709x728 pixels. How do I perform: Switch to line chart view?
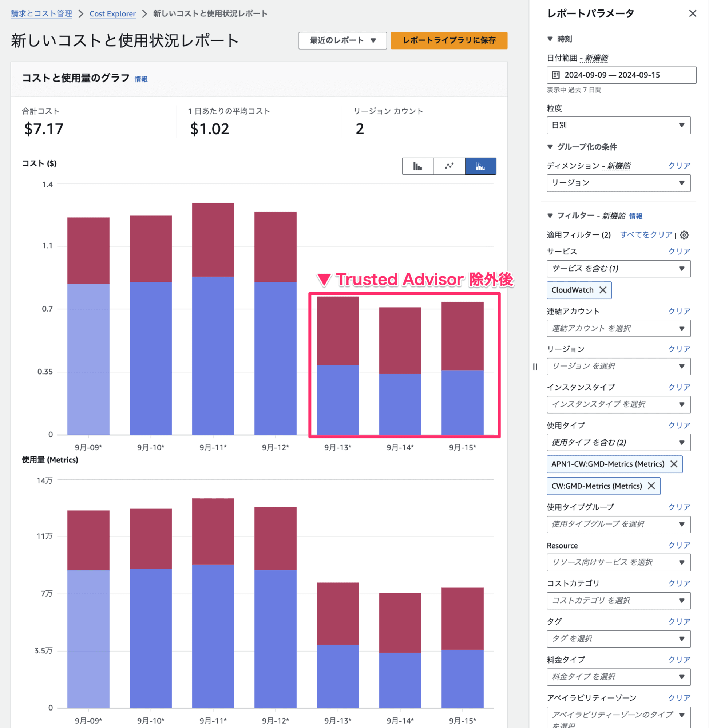449,166
